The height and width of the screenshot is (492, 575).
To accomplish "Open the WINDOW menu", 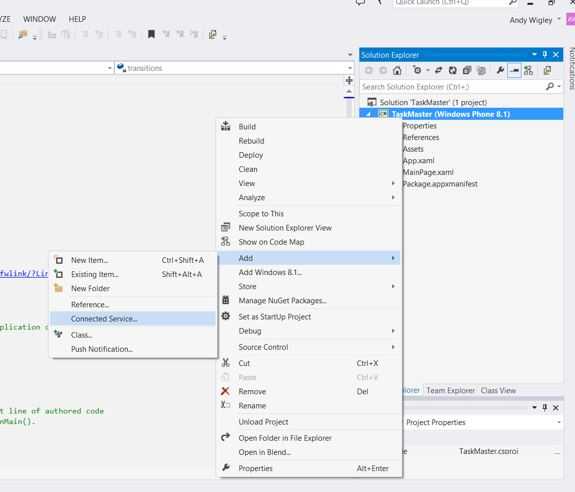I will click(40, 19).
